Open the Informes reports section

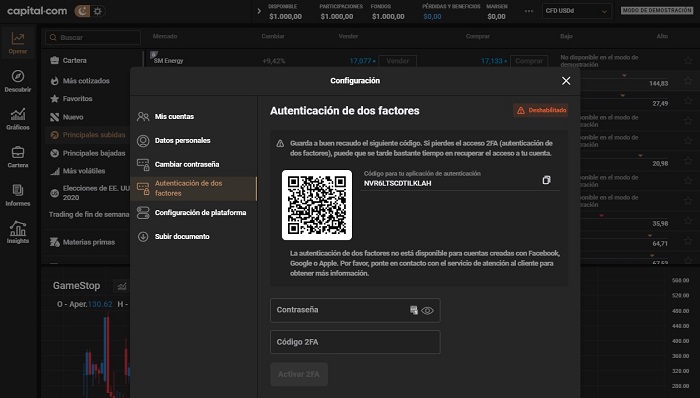click(18, 195)
